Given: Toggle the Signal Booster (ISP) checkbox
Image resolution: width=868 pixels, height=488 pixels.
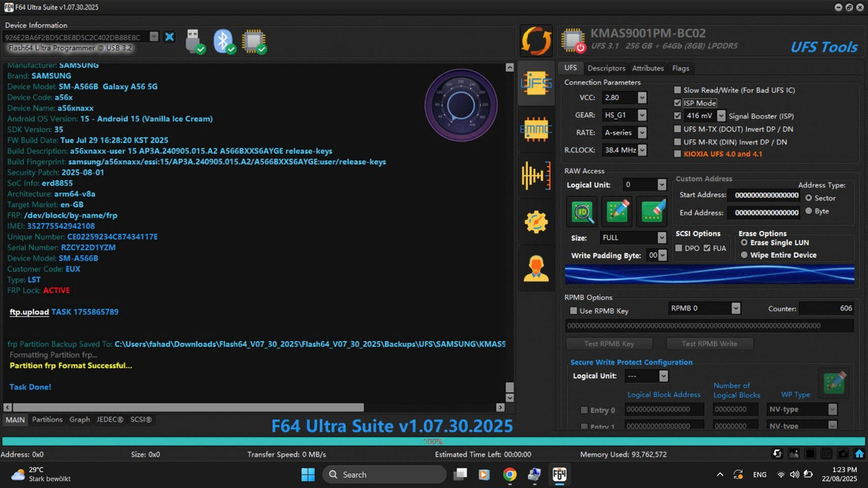Looking at the screenshot, I should 678,116.
